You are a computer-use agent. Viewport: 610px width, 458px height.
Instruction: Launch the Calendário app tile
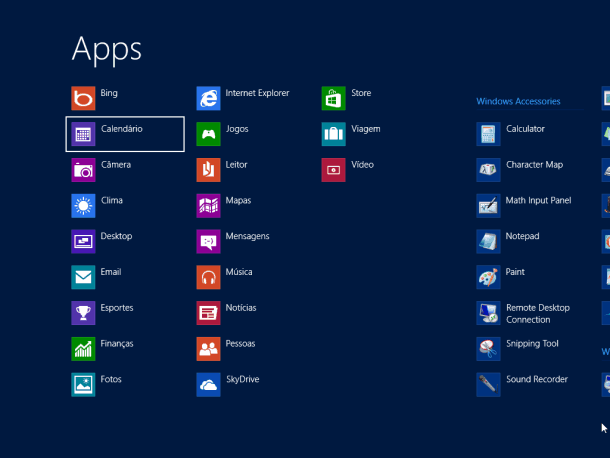click(125, 134)
